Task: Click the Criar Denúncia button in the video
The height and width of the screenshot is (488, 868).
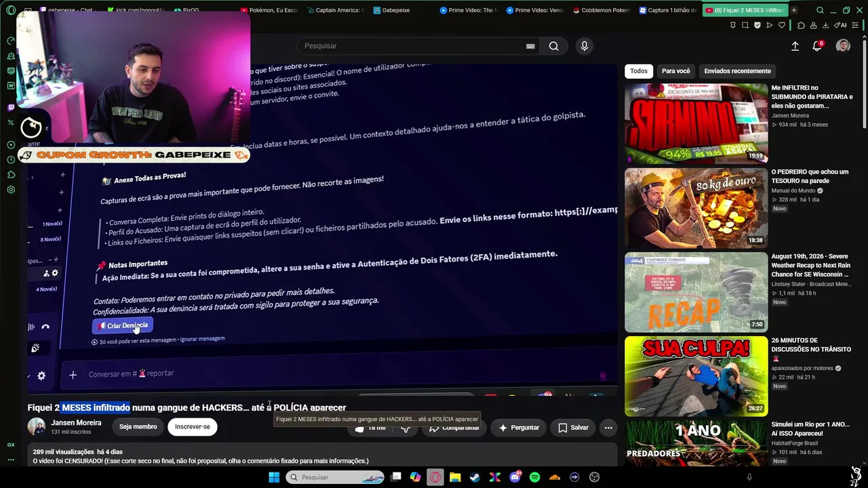Action: 123,326
